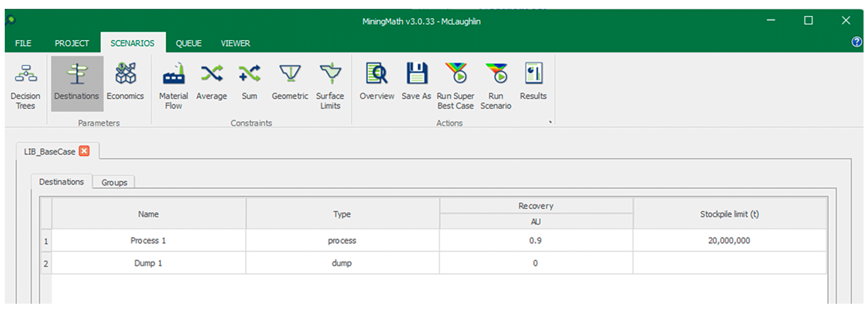This screenshot has width=868, height=313.
Task: Open the Groups tab
Action: point(114,183)
